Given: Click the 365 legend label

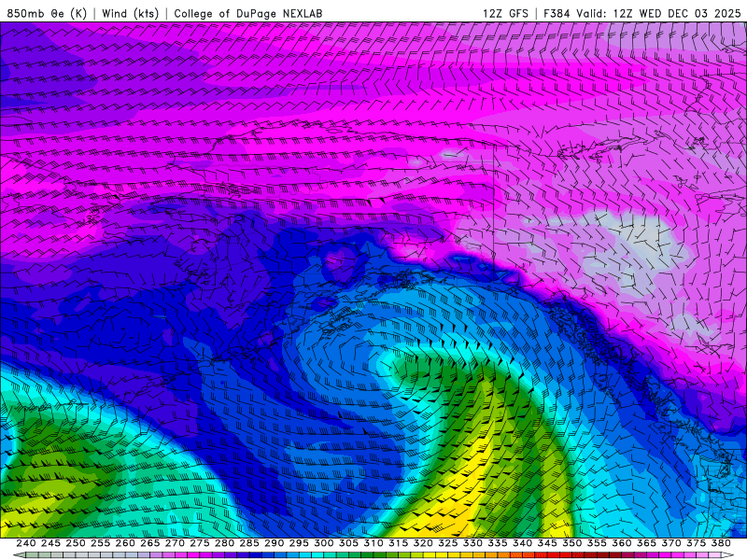Looking at the screenshot, I should point(646,543).
